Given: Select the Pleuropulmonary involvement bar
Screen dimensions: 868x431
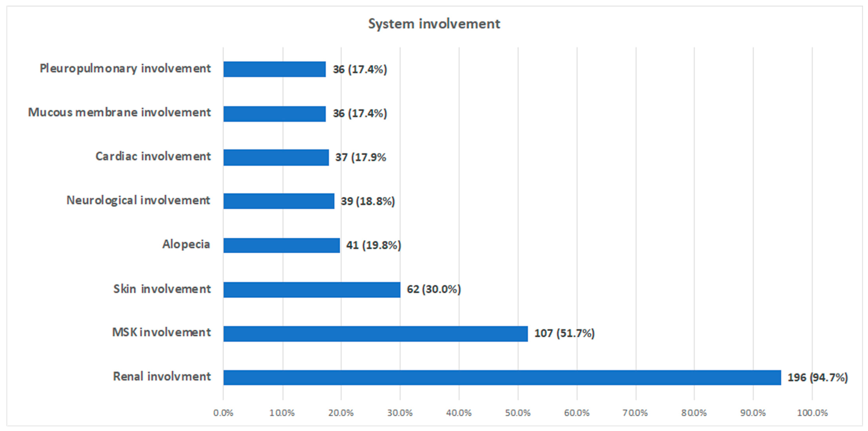Looking at the screenshot, I should tap(274, 69).
